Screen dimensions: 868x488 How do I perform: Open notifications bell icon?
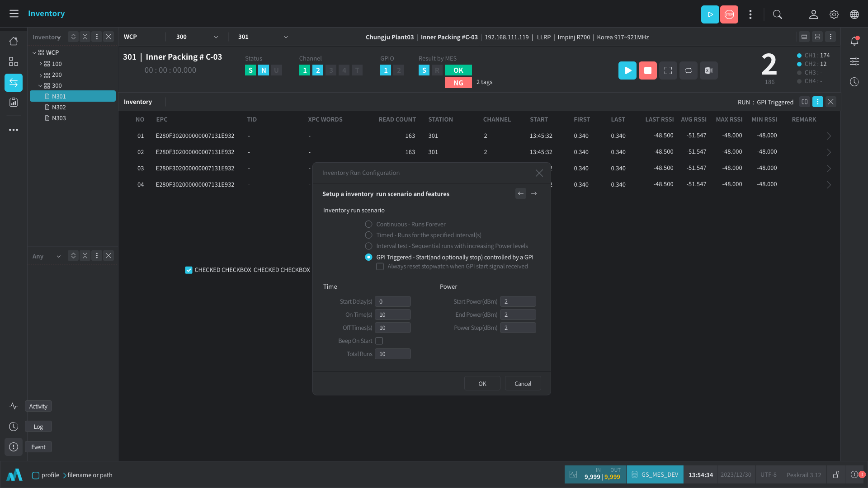tap(854, 41)
